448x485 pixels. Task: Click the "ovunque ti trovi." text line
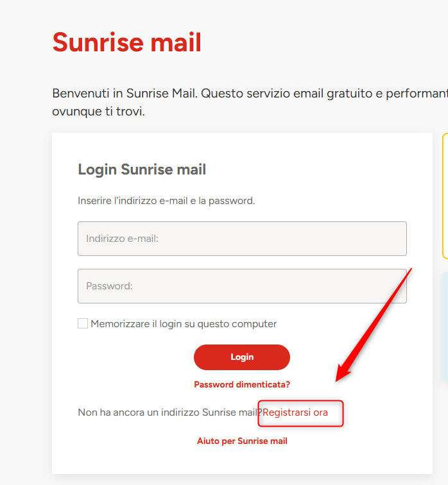[98, 112]
